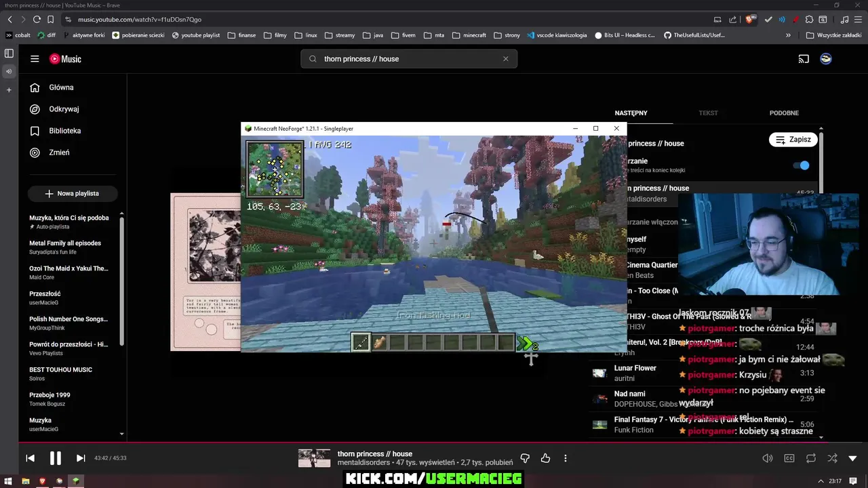
Task: Go back in the browser
Action: tap(9, 20)
